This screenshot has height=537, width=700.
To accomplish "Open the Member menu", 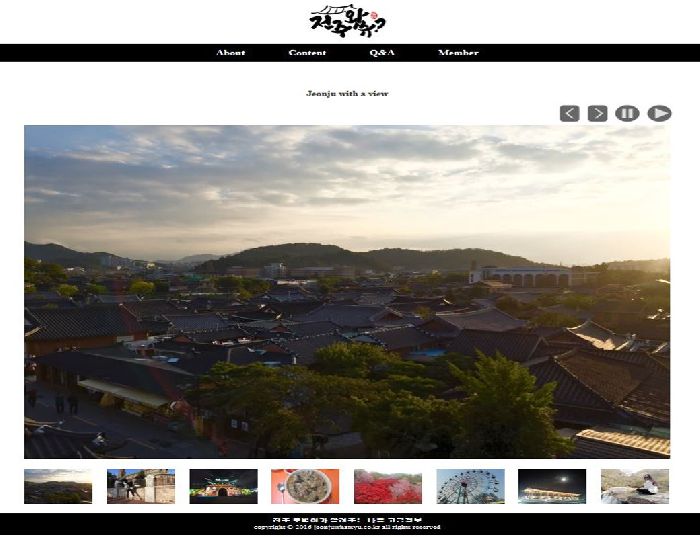I will pos(458,53).
